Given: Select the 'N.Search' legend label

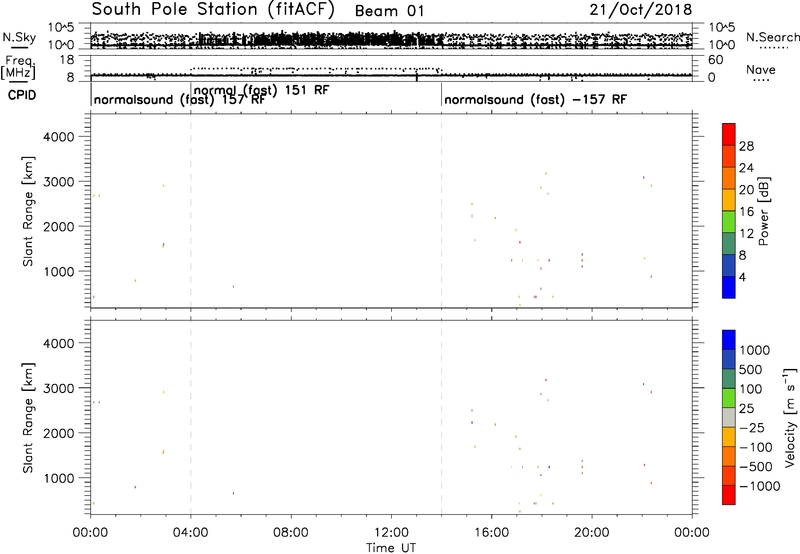Looking at the screenshot, I should coord(773,37).
